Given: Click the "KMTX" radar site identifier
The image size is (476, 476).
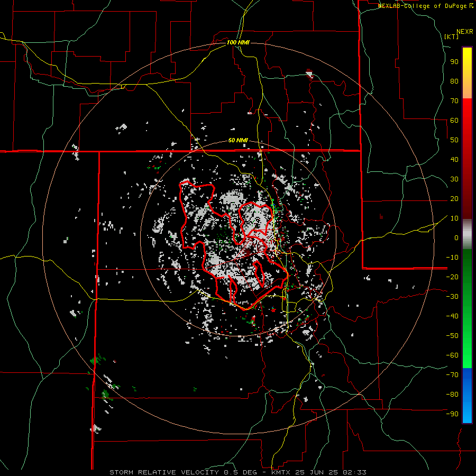Looking at the screenshot, I should tap(280, 472).
